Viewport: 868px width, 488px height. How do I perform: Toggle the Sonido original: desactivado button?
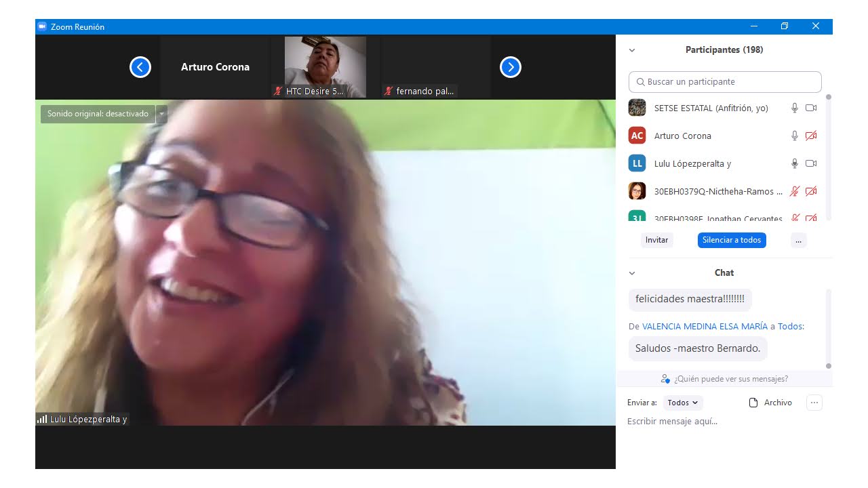[x=98, y=114]
